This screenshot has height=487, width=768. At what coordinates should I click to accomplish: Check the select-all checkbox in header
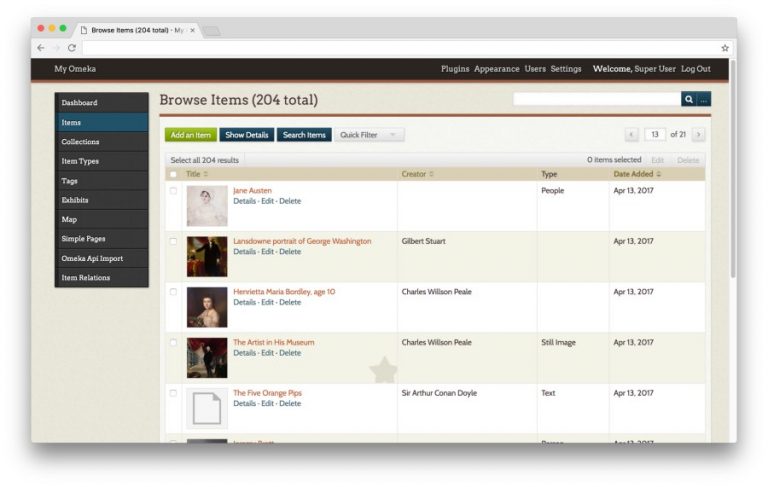pos(173,174)
